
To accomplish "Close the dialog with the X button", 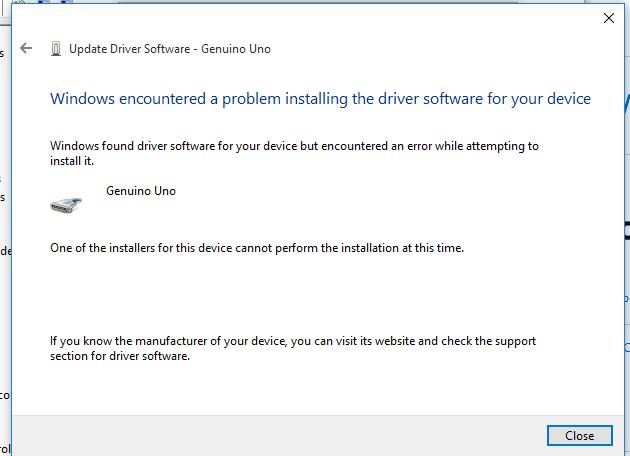I will (609, 18).
